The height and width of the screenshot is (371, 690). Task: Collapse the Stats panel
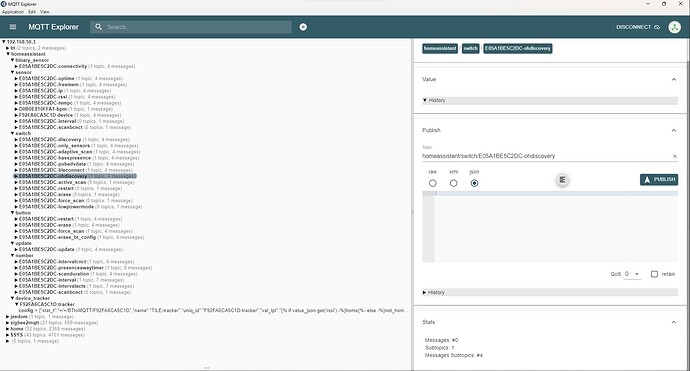(673, 322)
